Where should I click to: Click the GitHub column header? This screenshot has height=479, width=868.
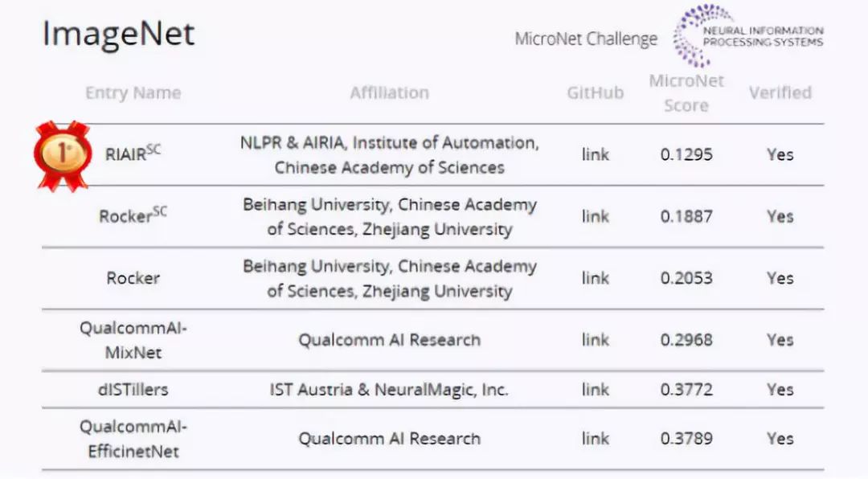pos(596,93)
